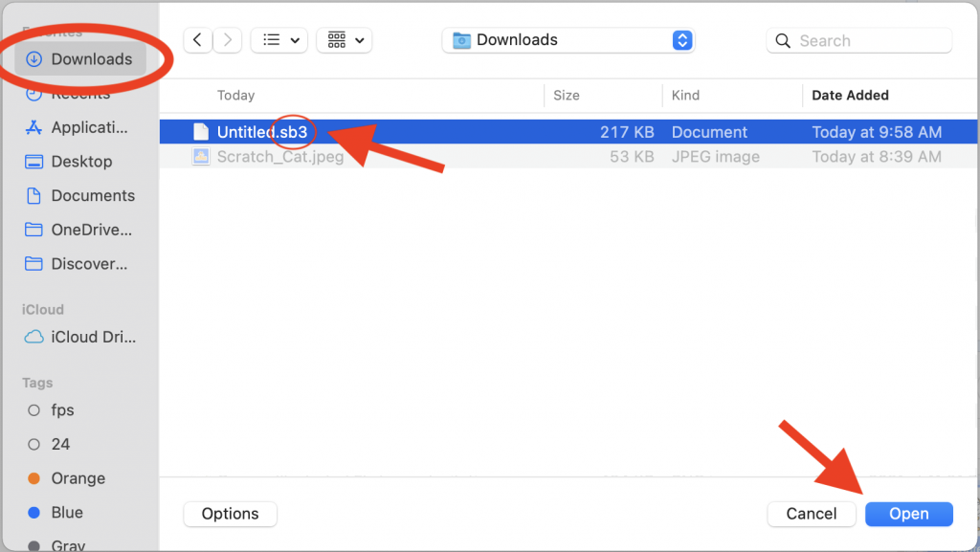Click the forward navigation arrow
The width and height of the screenshot is (980, 552).
[x=227, y=40]
